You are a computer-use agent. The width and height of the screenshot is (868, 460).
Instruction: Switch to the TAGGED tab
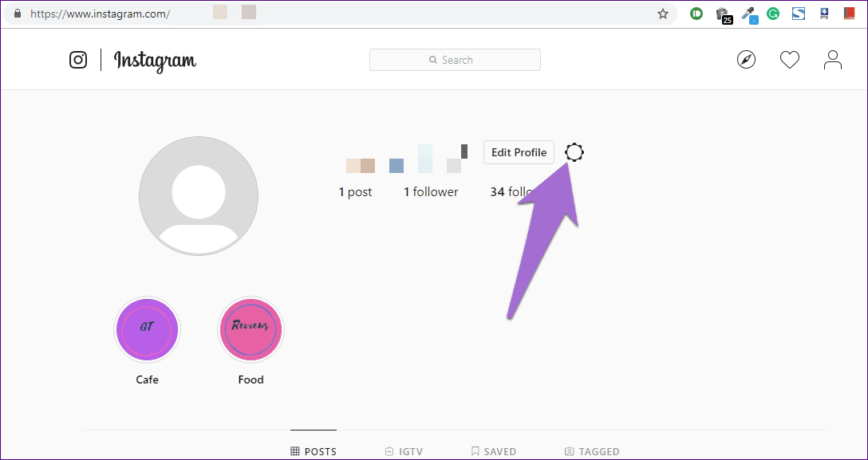coord(592,452)
